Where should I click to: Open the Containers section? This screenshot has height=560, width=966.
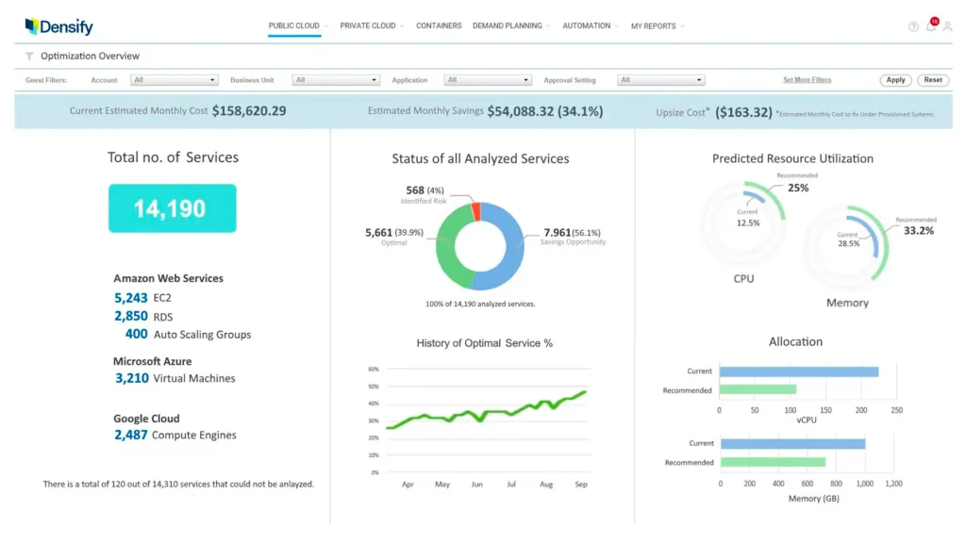pyautogui.click(x=438, y=25)
